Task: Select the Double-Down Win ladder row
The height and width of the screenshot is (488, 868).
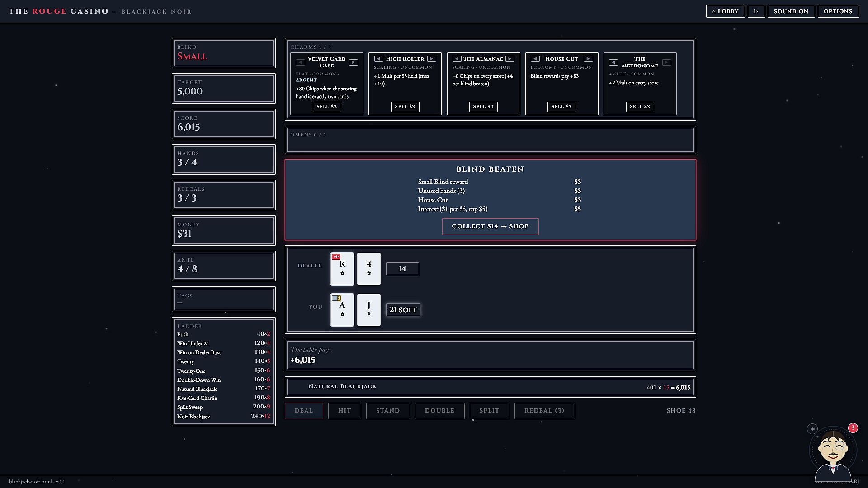Action: pos(223,380)
